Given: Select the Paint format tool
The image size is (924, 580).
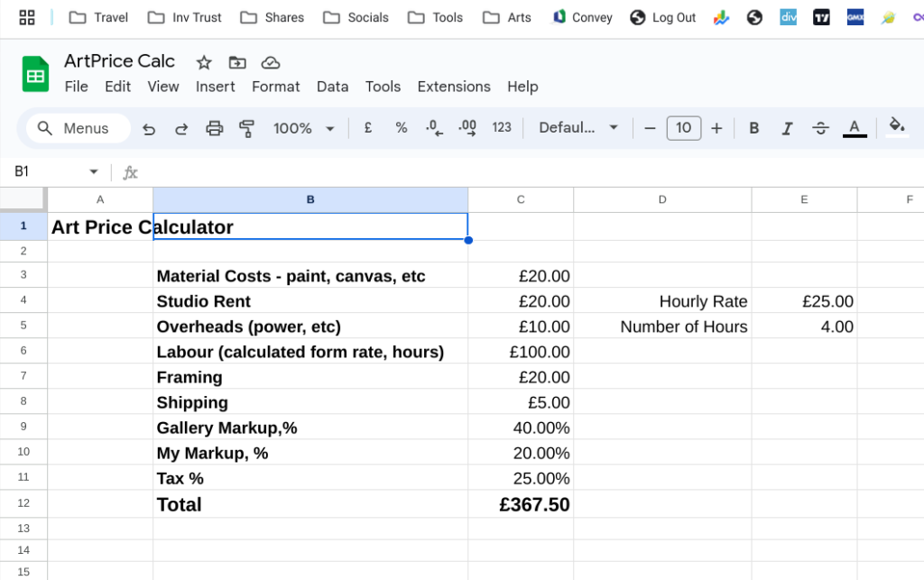Looking at the screenshot, I should pos(245,128).
